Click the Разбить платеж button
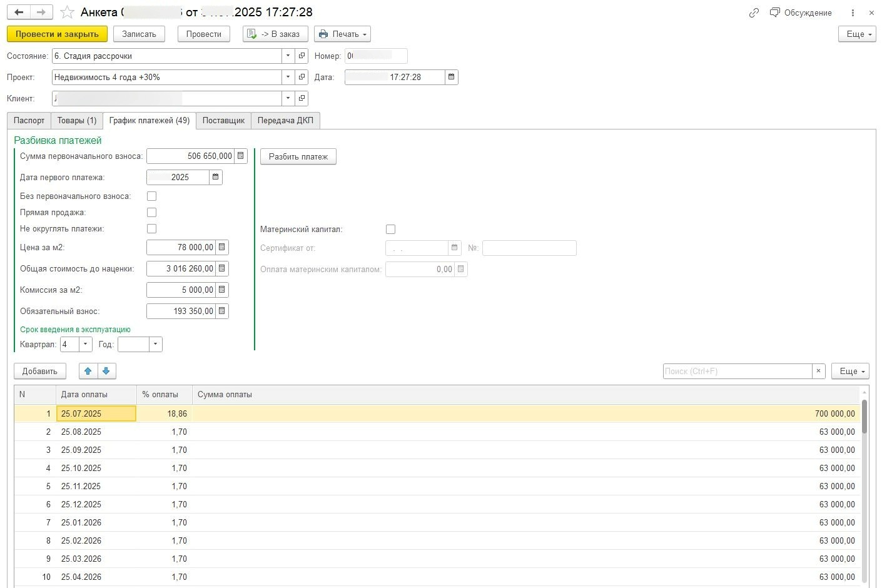Viewport: 882px width, 588px height. [298, 156]
